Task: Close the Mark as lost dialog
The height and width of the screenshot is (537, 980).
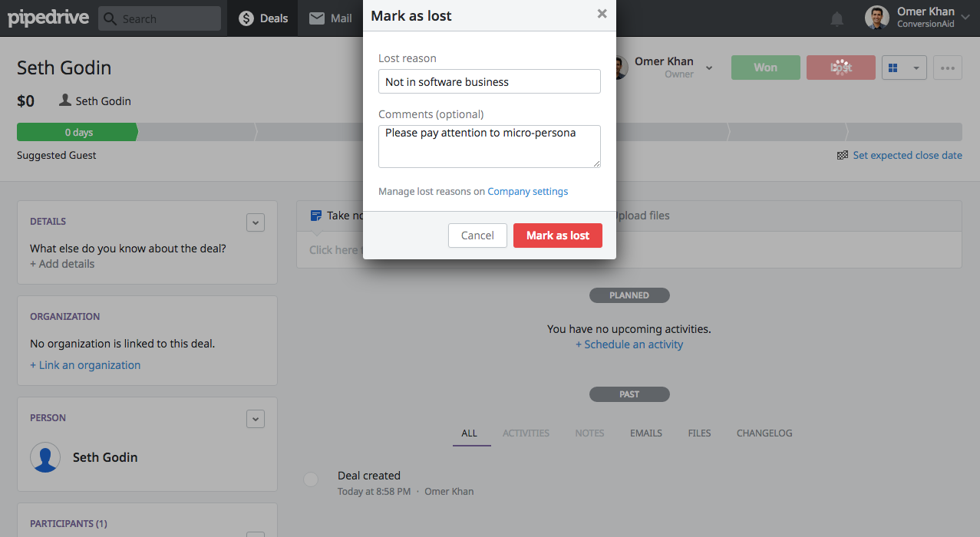Action: [602, 14]
